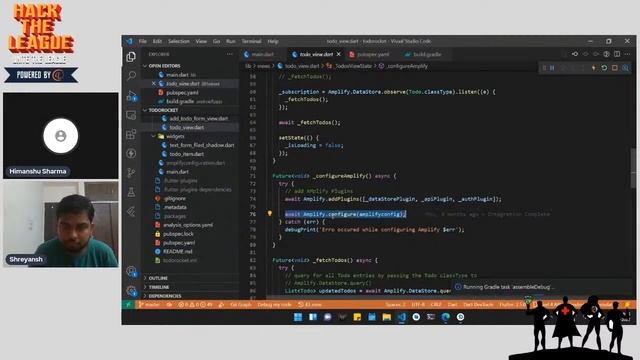The image size is (640, 360).
Task: Open the lightning bolt activity bar view
Action: (x=131, y=153)
